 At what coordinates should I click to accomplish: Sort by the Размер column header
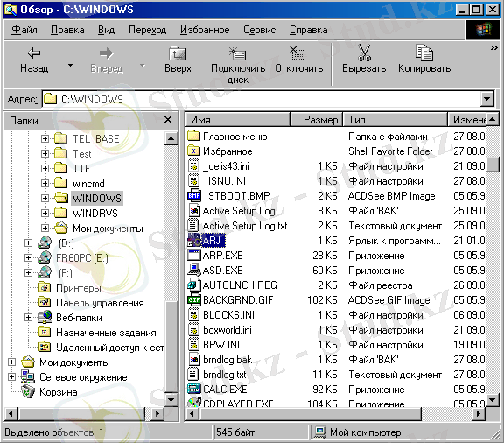(x=316, y=120)
